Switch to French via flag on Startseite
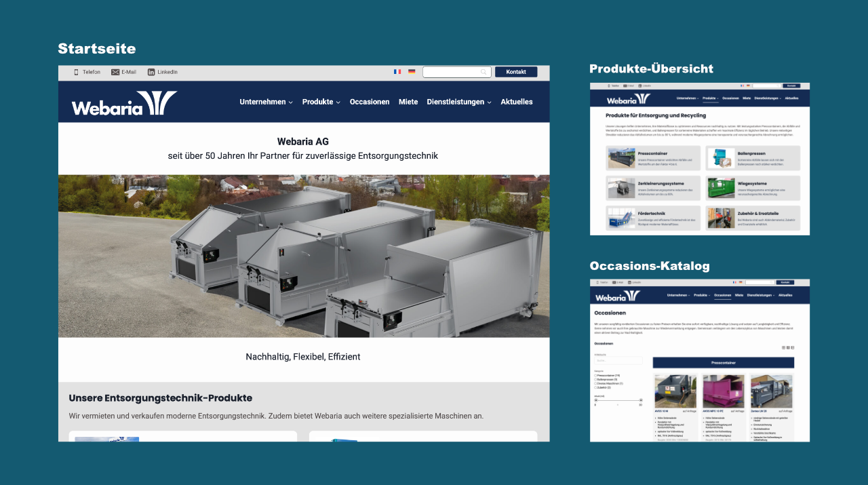The image size is (868, 485). point(397,72)
